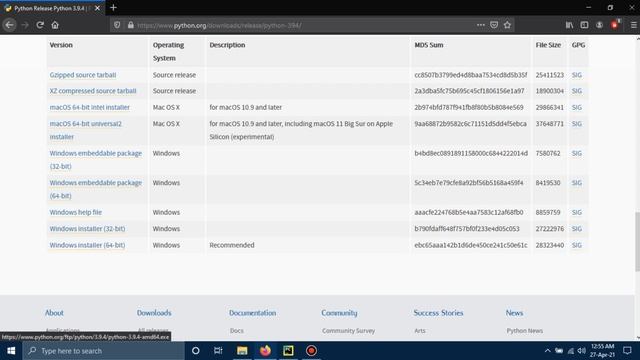Screen dimensions: 640x360
Task: Open the About footer section
Action: click(54, 313)
